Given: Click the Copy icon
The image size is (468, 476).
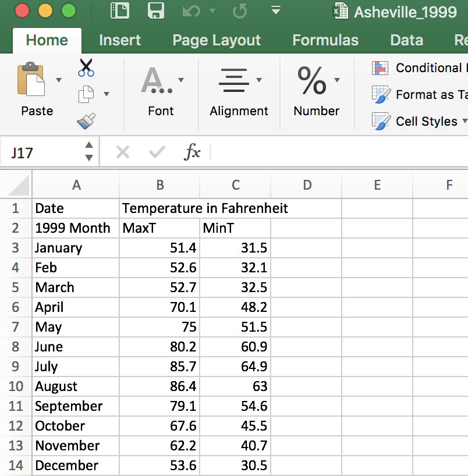Looking at the screenshot, I should pos(86,94).
